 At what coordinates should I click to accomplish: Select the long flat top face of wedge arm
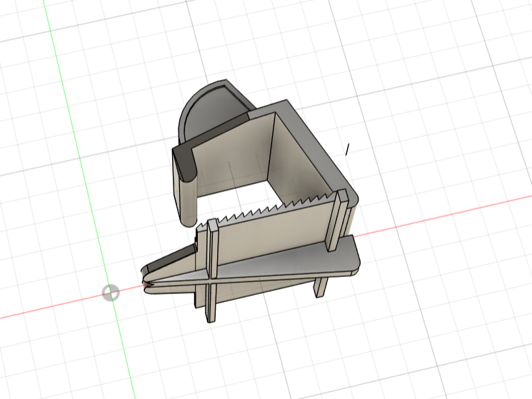coord(286,258)
